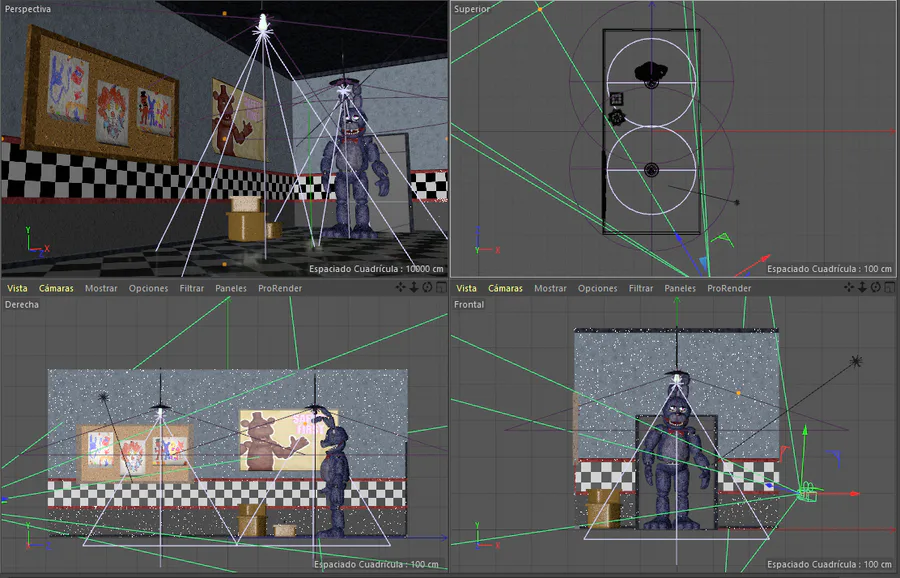This screenshot has width=900, height=578.
Task: Open the Filtrar menu of the Derecha viewport
Action: [x=192, y=288]
